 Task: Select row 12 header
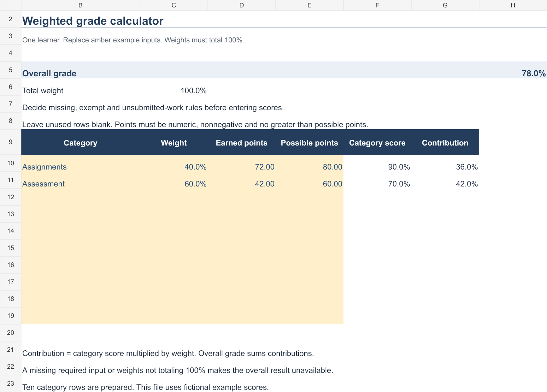click(11, 197)
